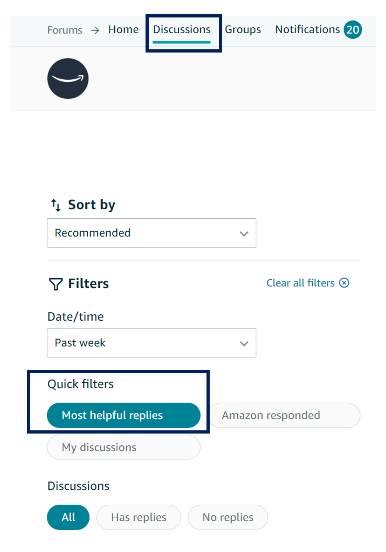Enable the Amazon responded quick filter
Image resolution: width=386 pixels, height=552 pixels.
click(x=285, y=415)
